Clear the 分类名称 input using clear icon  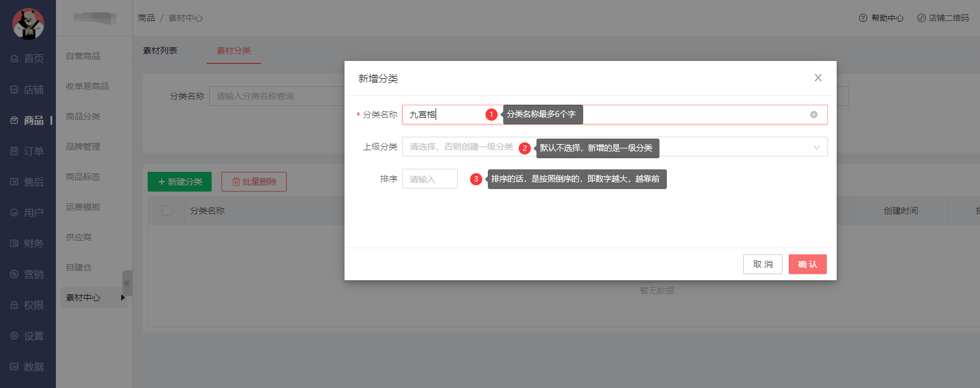(x=814, y=115)
